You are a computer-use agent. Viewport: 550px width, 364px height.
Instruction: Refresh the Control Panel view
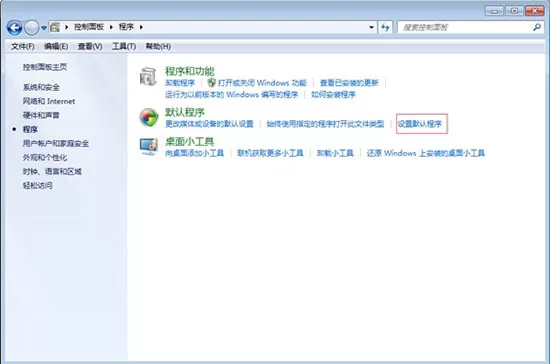(385, 27)
